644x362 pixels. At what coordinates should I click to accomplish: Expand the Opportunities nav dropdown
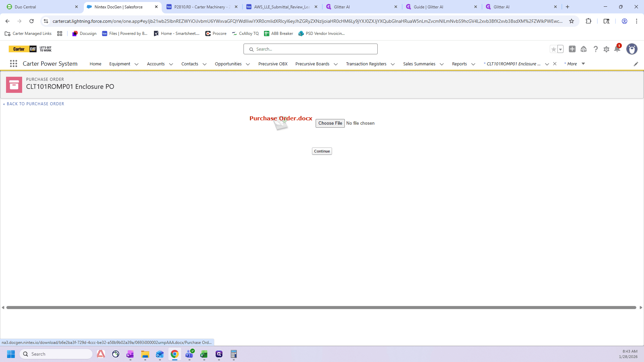248,64
